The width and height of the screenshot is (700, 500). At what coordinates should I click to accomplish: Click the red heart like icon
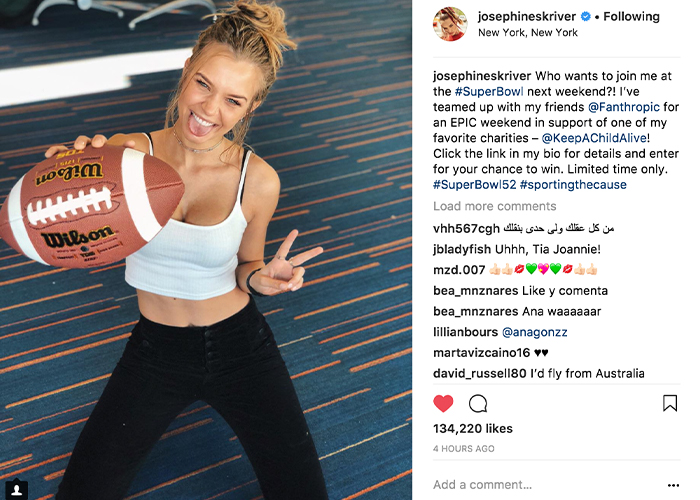443,404
